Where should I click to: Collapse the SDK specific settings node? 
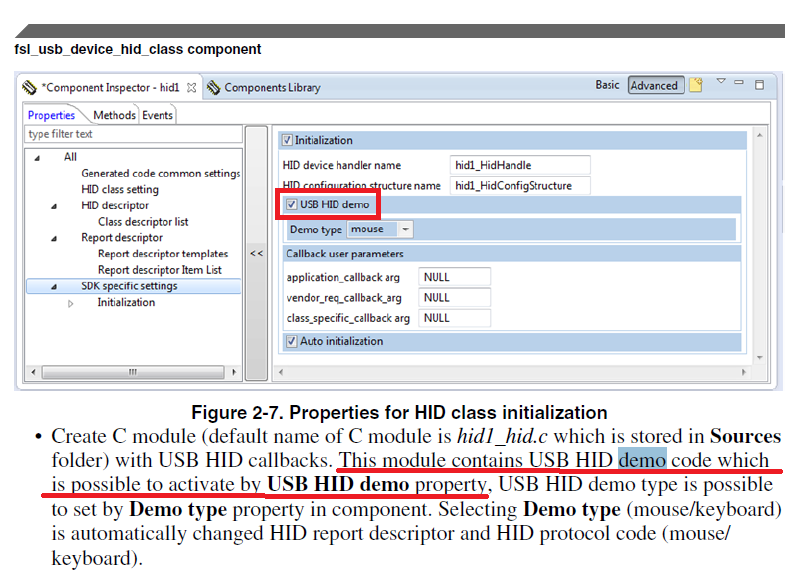[54, 287]
